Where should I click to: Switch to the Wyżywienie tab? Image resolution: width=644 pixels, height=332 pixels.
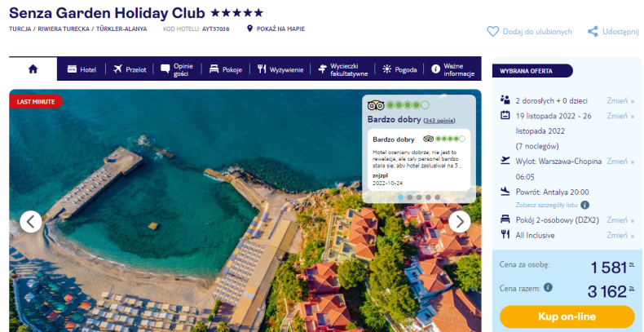pos(280,69)
